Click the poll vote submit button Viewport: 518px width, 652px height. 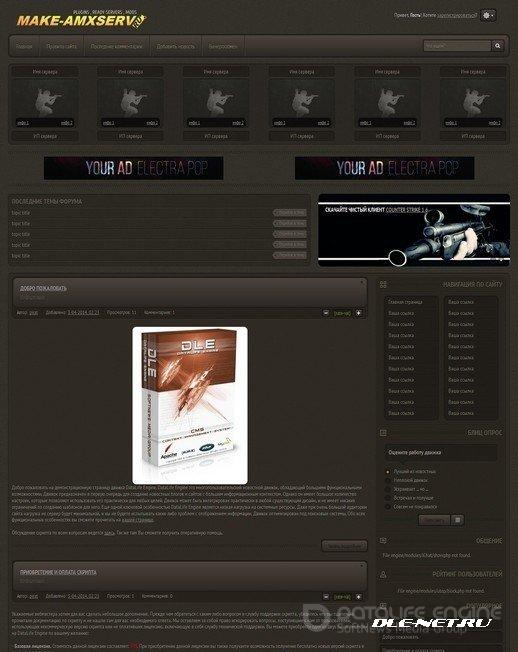[x=434, y=520]
